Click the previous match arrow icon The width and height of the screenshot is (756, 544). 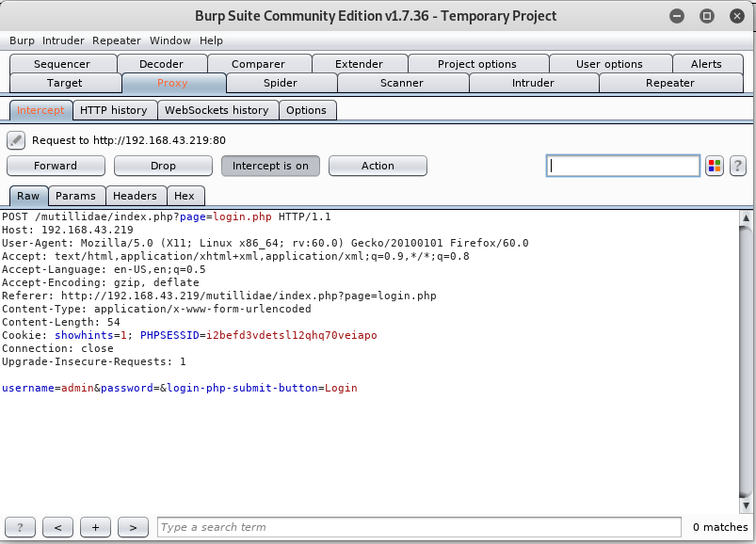click(x=57, y=526)
